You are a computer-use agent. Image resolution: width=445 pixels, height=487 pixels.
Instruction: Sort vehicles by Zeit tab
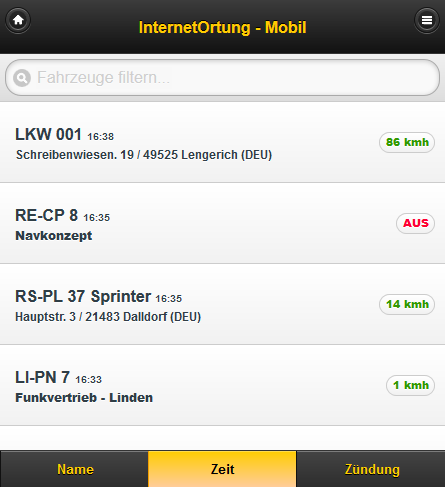pyautogui.click(x=222, y=469)
